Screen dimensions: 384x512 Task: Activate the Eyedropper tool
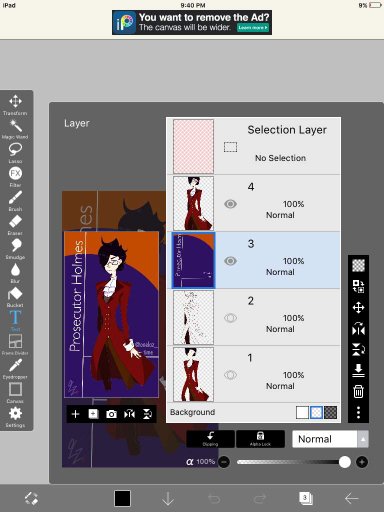coord(15,369)
